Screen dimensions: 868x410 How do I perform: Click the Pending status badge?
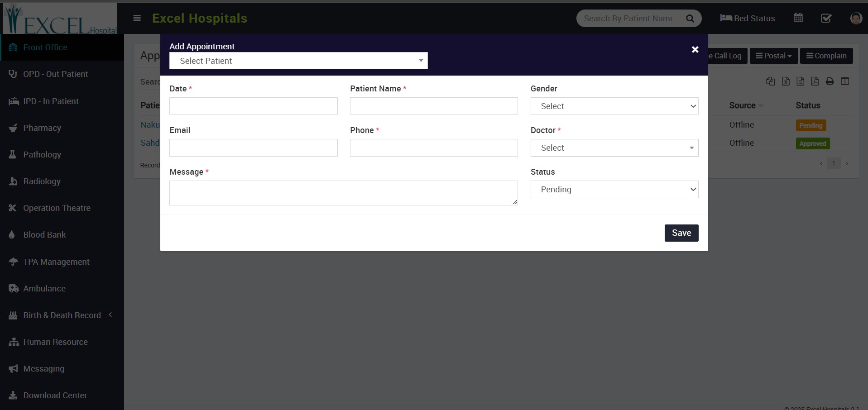pos(811,125)
